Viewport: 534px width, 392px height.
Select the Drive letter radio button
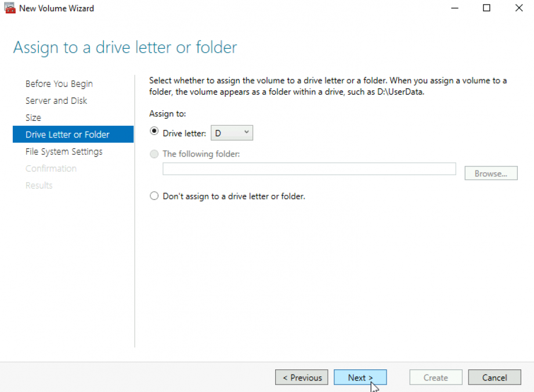(x=154, y=132)
